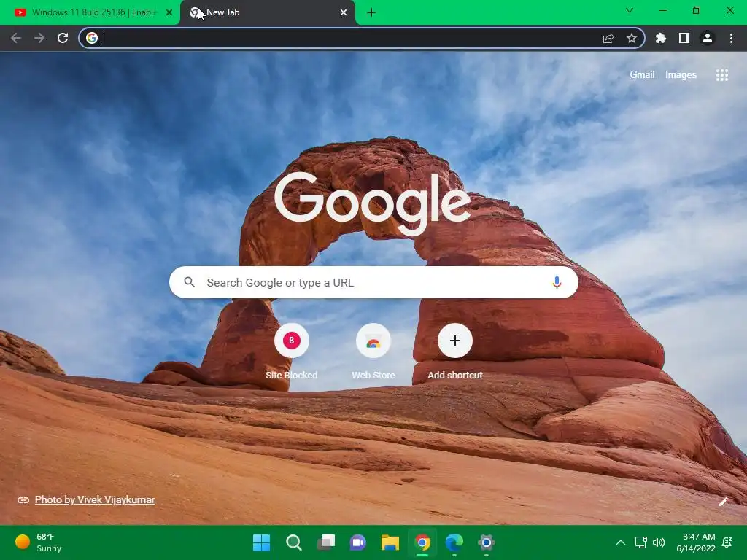The height and width of the screenshot is (560, 747).
Task: Open Task View on the taskbar
Action: [x=326, y=542]
